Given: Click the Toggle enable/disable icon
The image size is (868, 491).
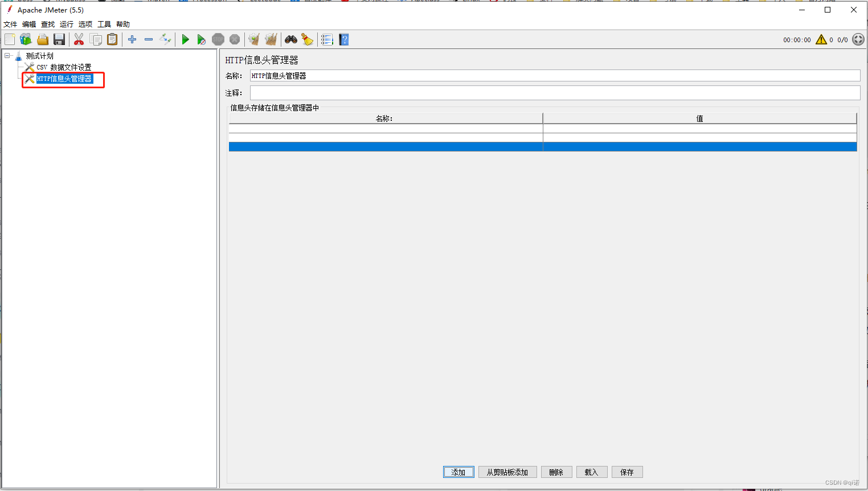Looking at the screenshot, I should coord(165,39).
